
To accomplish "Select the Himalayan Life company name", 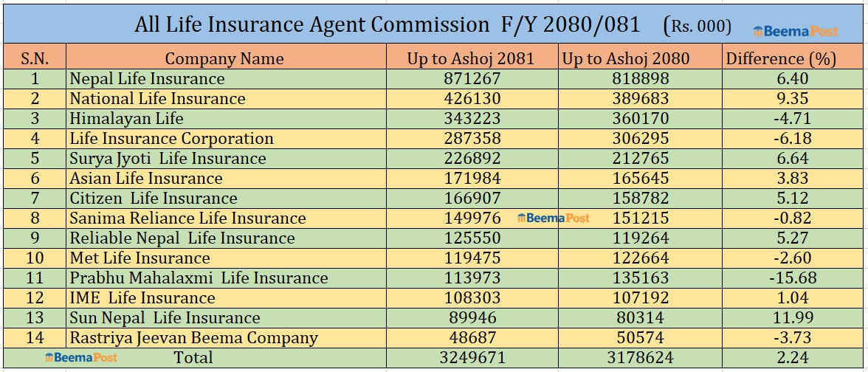I will pos(126,119).
